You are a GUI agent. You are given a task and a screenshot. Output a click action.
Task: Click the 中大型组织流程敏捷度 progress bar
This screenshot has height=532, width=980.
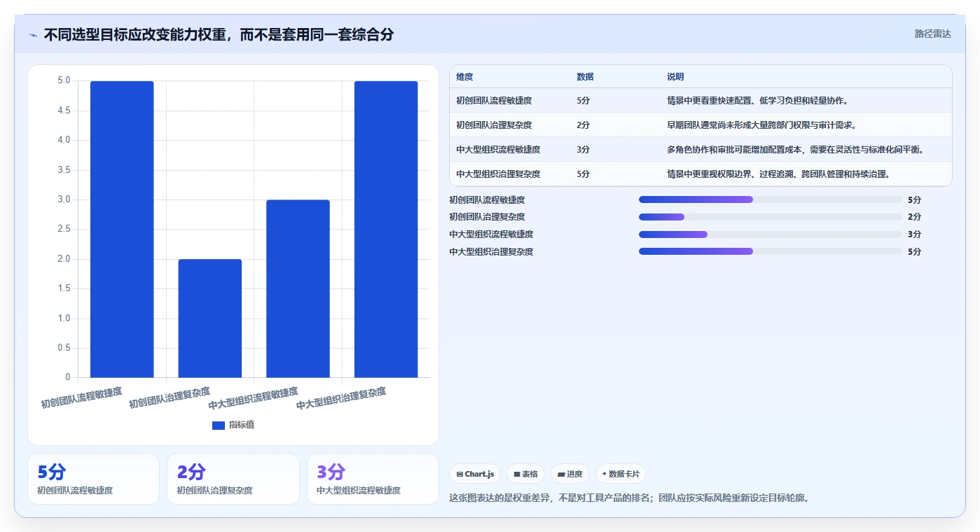click(x=771, y=234)
